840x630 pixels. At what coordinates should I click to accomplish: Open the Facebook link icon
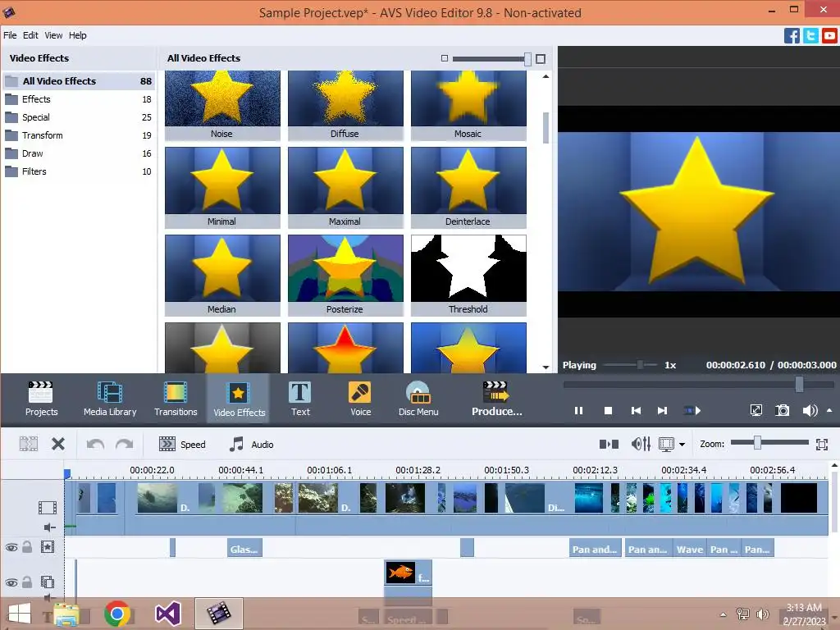tap(792, 35)
